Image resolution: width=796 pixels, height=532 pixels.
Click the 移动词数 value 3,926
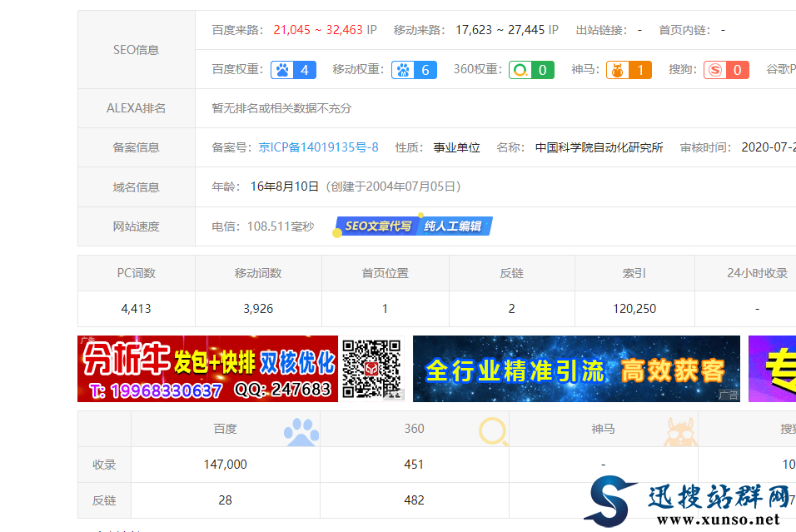(x=258, y=309)
